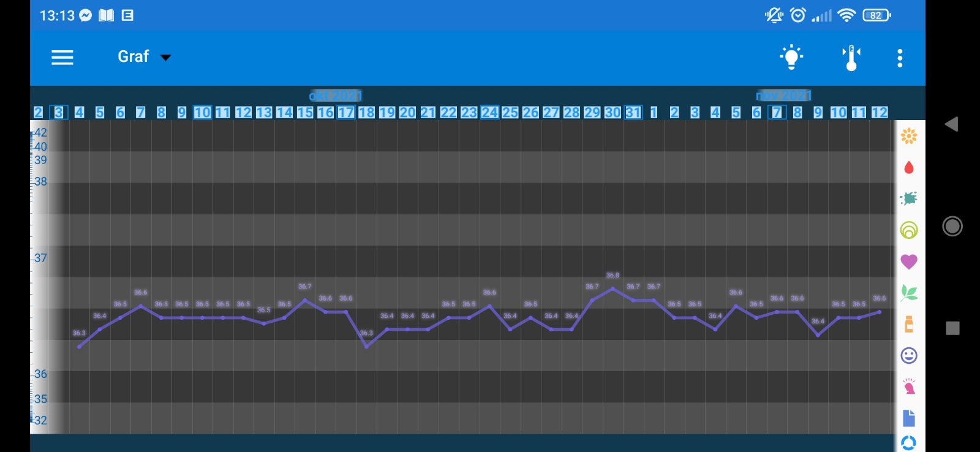Select the smiley face mood icon
This screenshot has width=980, height=452.
tap(909, 355)
